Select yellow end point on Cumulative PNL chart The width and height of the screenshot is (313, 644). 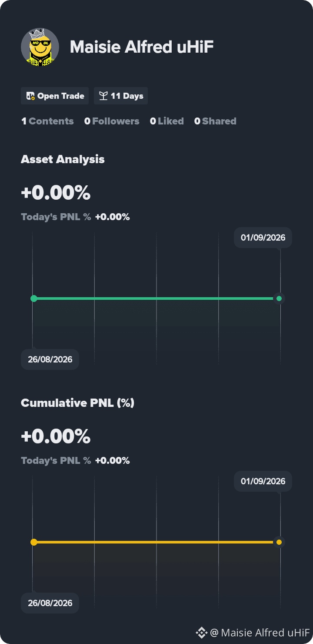click(279, 542)
